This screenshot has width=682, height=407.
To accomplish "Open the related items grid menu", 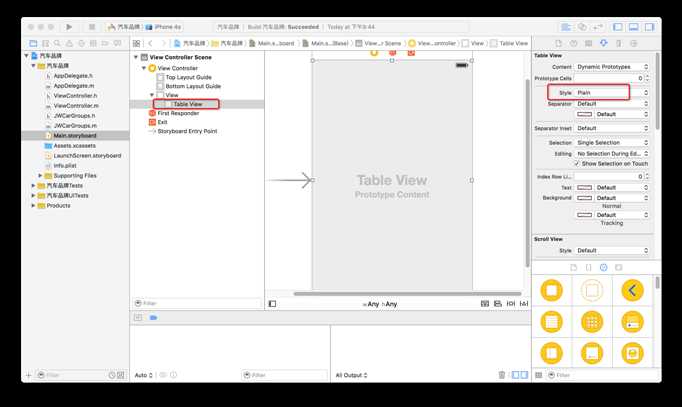I will [136, 43].
